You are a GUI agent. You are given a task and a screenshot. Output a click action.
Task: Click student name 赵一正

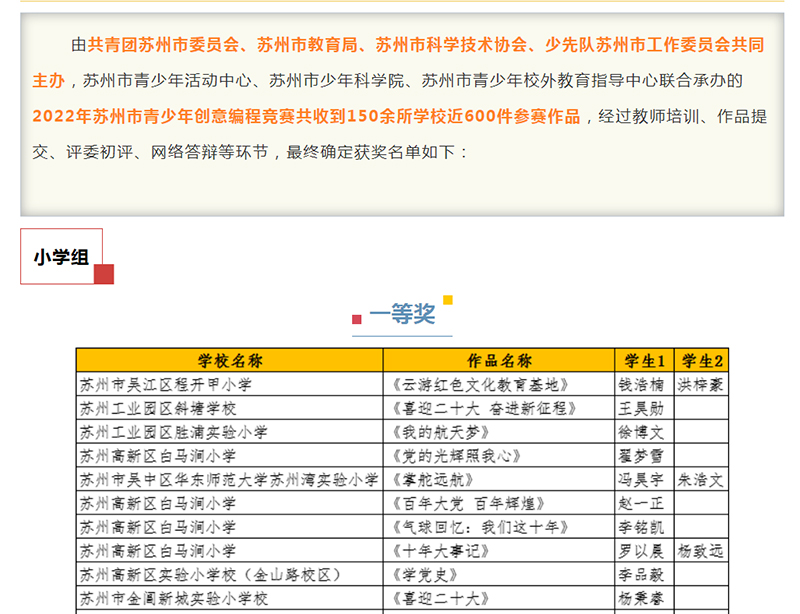[641, 504]
